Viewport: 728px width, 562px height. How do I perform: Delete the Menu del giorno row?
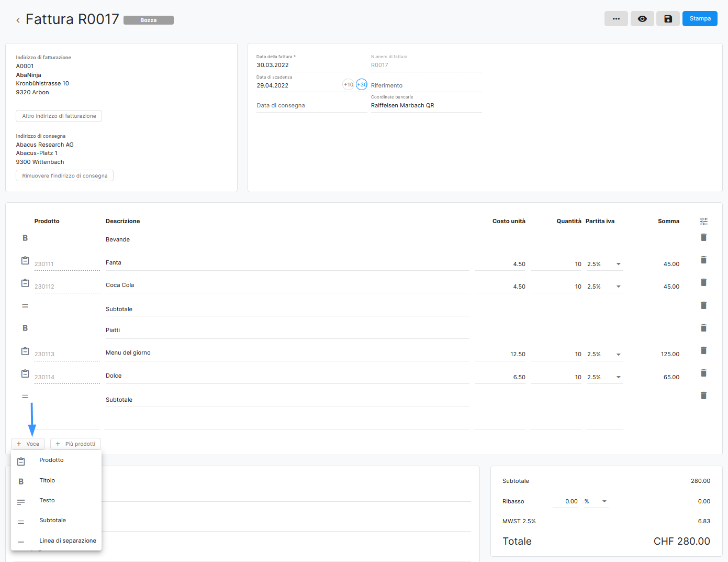[703, 350]
